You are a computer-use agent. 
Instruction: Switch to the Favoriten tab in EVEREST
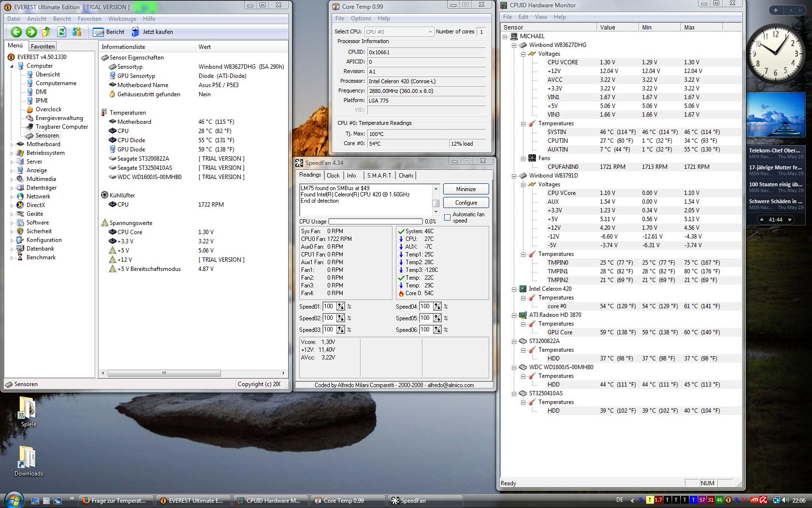point(43,46)
